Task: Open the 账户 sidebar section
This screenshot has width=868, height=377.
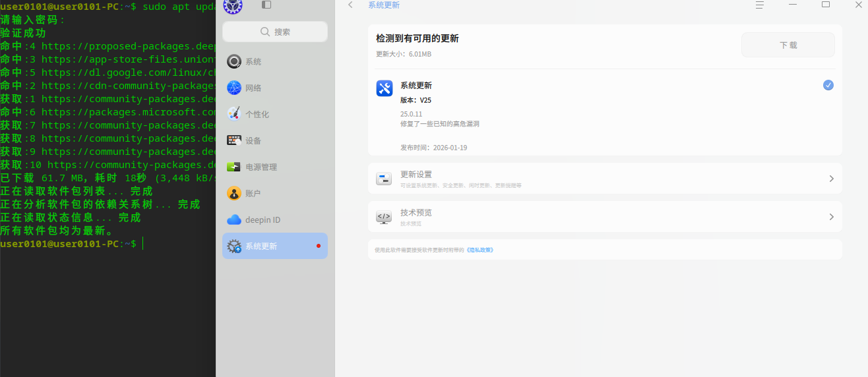Action: click(275, 193)
